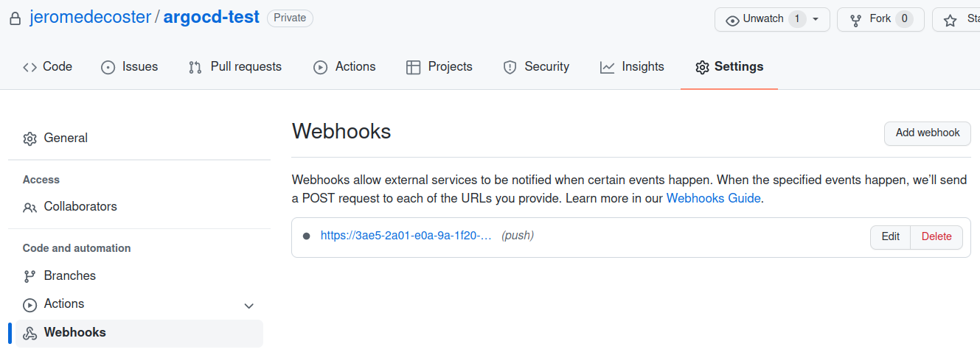The width and height of the screenshot is (980, 355).
Task: Select General in the settings sidebar
Action: tap(66, 138)
